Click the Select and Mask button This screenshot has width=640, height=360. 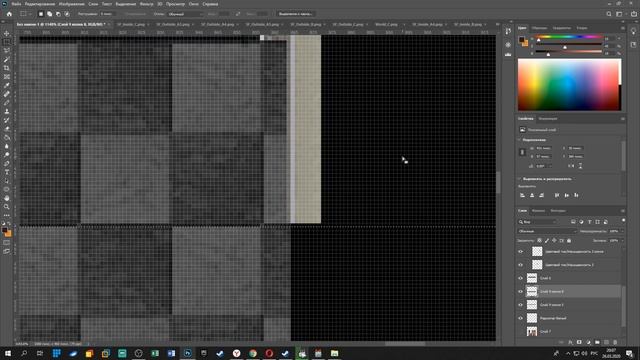point(296,14)
